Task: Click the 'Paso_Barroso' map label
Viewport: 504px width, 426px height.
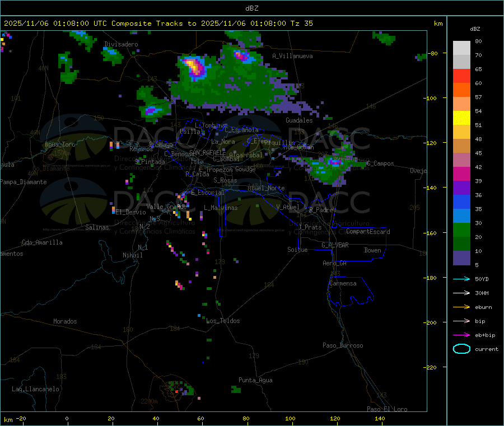Action: [343, 345]
